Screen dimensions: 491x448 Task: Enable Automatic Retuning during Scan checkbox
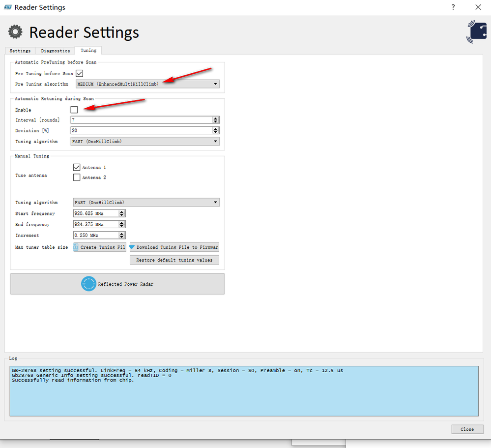pos(74,110)
